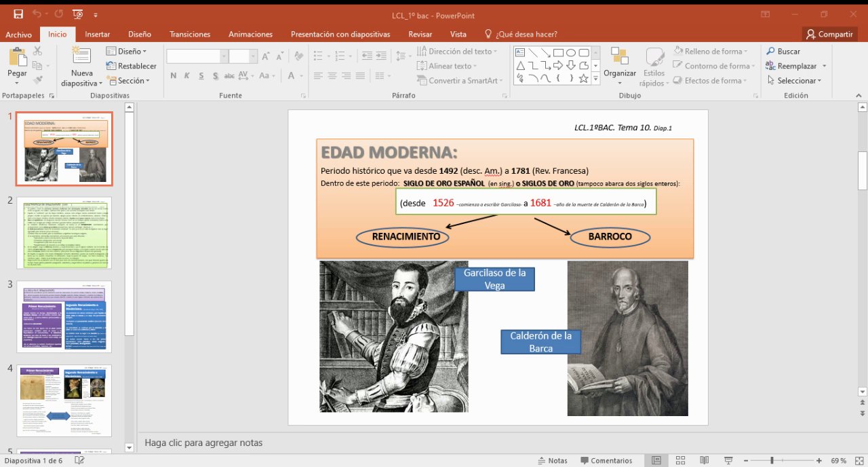Open the Insertar ribbon tab
This screenshot has height=467, width=868.
point(98,34)
